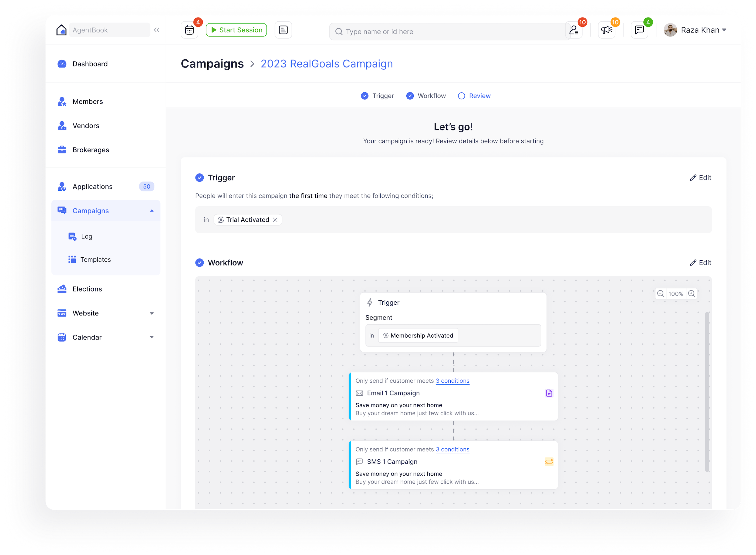Open the megaphone announcements icon

coord(606,30)
